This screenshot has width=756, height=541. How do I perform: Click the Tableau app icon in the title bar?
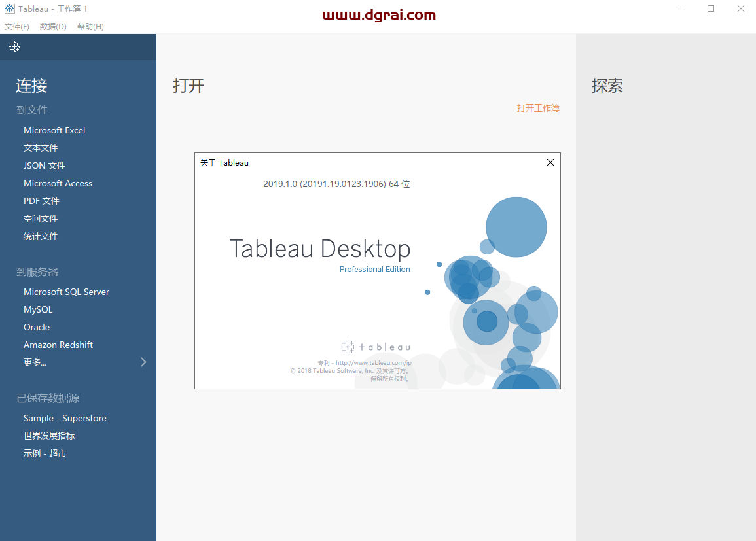(9, 9)
